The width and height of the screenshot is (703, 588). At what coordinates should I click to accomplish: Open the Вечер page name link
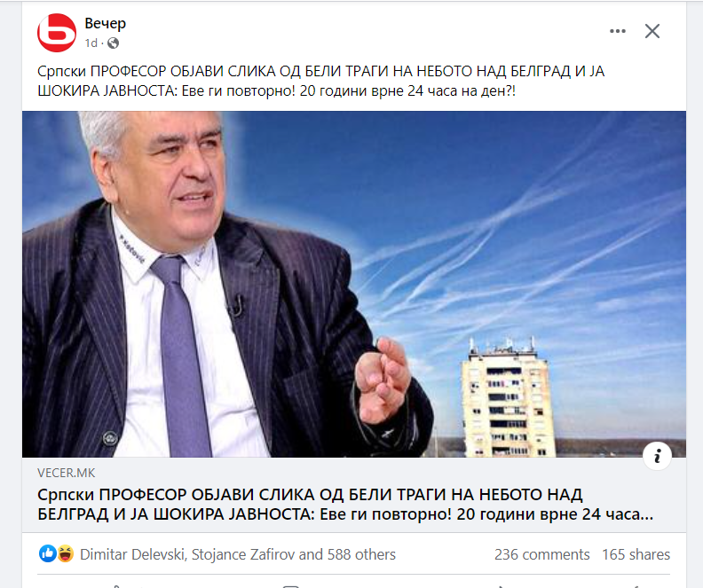(105, 23)
